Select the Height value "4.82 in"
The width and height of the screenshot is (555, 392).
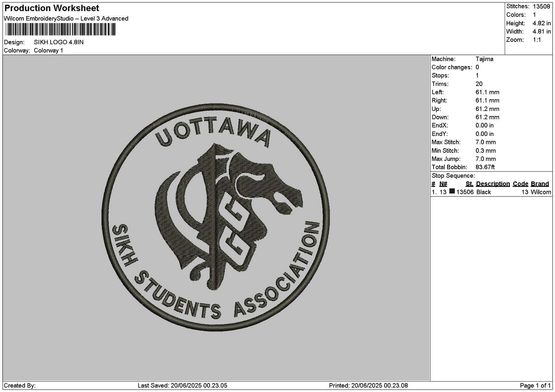coord(542,23)
